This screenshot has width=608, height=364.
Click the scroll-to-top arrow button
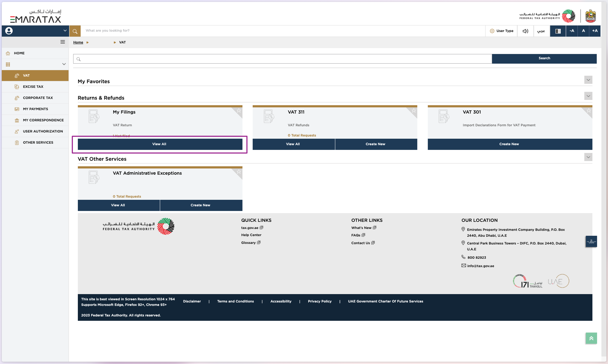point(591,338)
